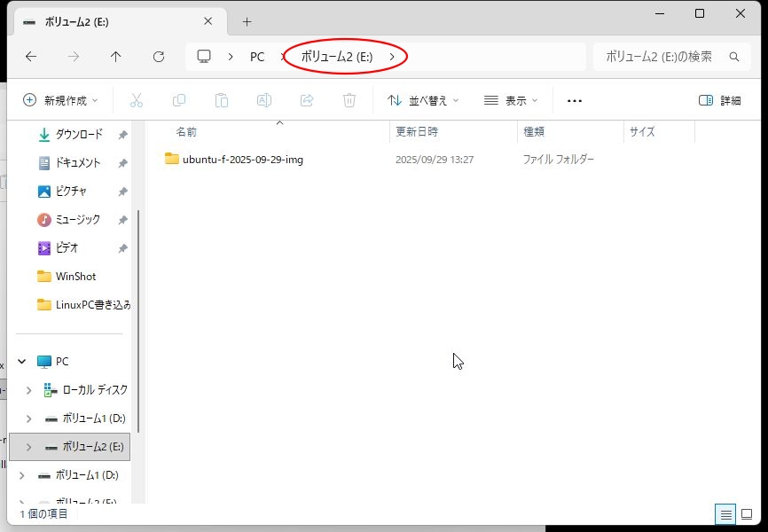Click the navigate up arrow icon
Image resolution: width=768 pixels, height=532 pixels.
(x=116, y=56)
